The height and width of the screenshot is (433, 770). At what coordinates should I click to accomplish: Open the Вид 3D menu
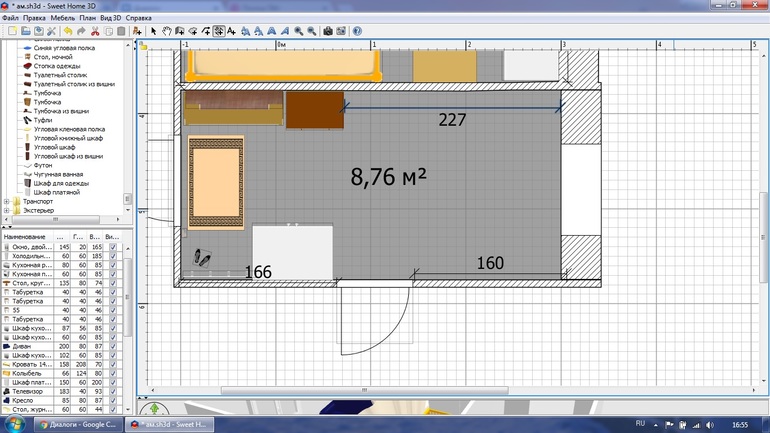coord(110,18)
